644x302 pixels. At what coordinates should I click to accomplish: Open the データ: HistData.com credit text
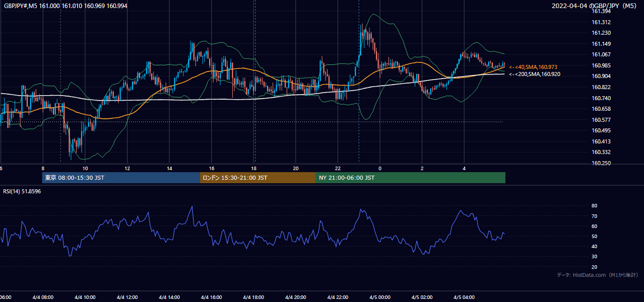coord(598,275)
